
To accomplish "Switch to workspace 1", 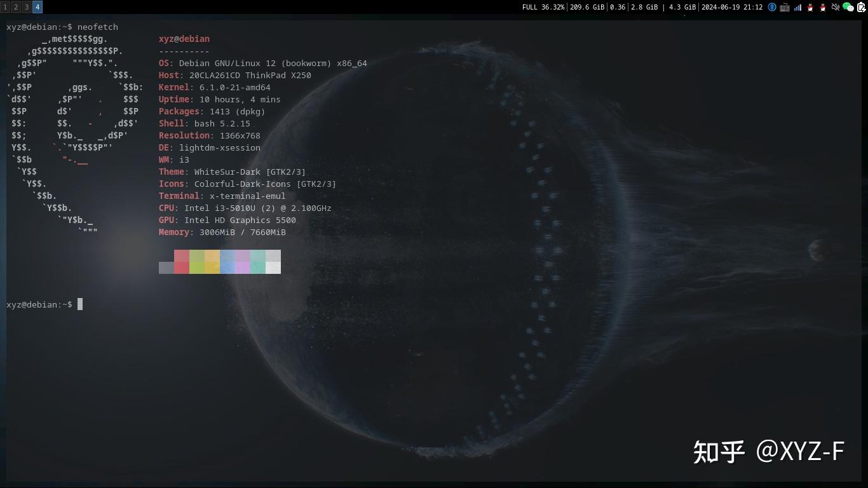I will (5, 7).
